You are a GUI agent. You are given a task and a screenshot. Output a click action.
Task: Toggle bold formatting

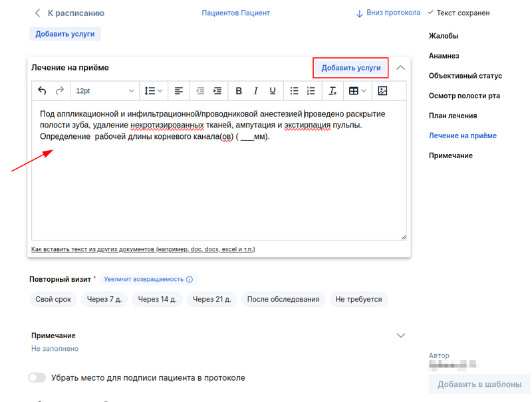tap(239, 91)
